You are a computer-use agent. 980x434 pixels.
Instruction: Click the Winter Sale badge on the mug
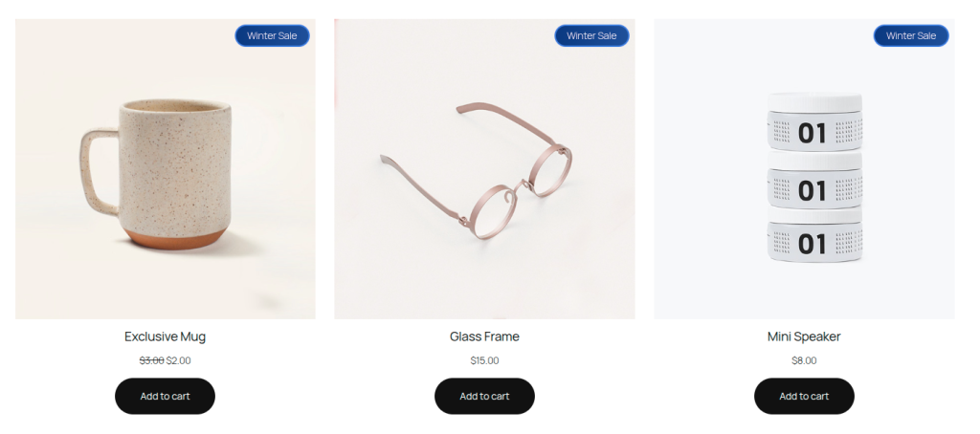coord(272,35)
